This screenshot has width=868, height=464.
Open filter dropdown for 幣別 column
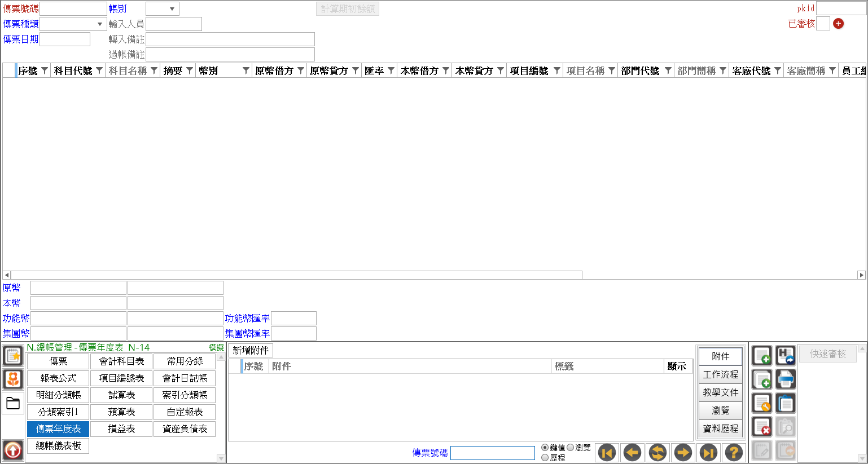coord(246,70)
